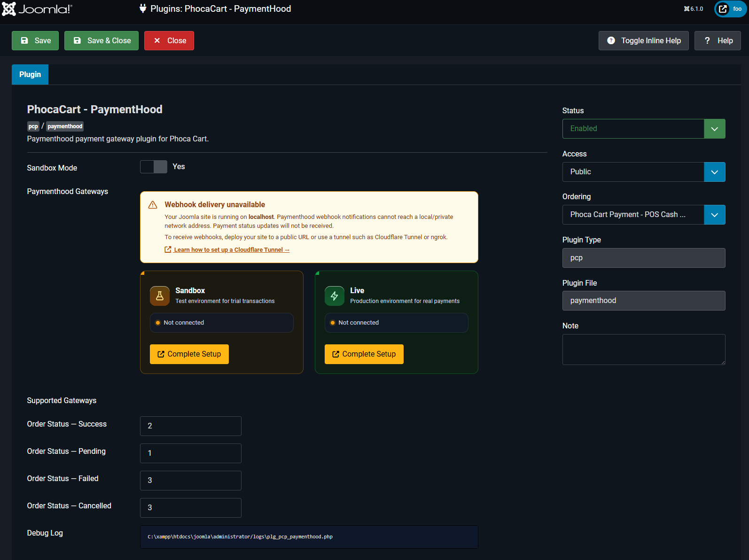Viewport: 749px width, 560px height.
Task: Click the Live lightning bolt icon
Action: (335, 296)
